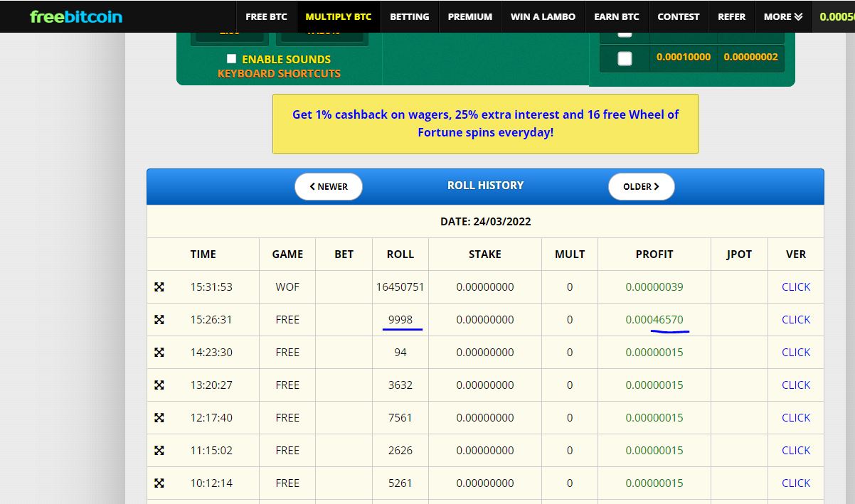Open the WIN A LAMBO menu item

543,16
